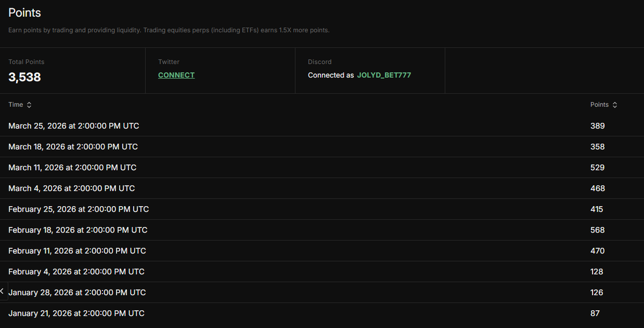The width and height of the screenshot is (644, 328).
Task: Select the February 4, 2026 row date
Action: coord(76,272)
